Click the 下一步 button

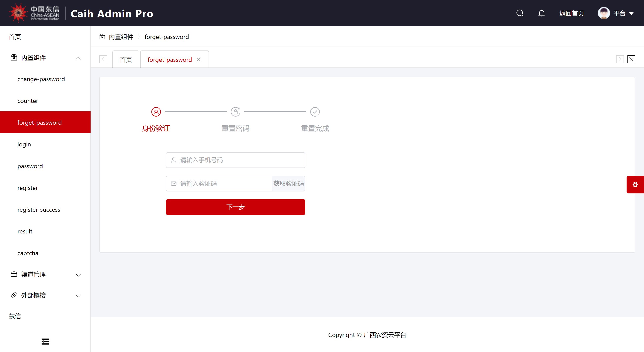point(235,207)
